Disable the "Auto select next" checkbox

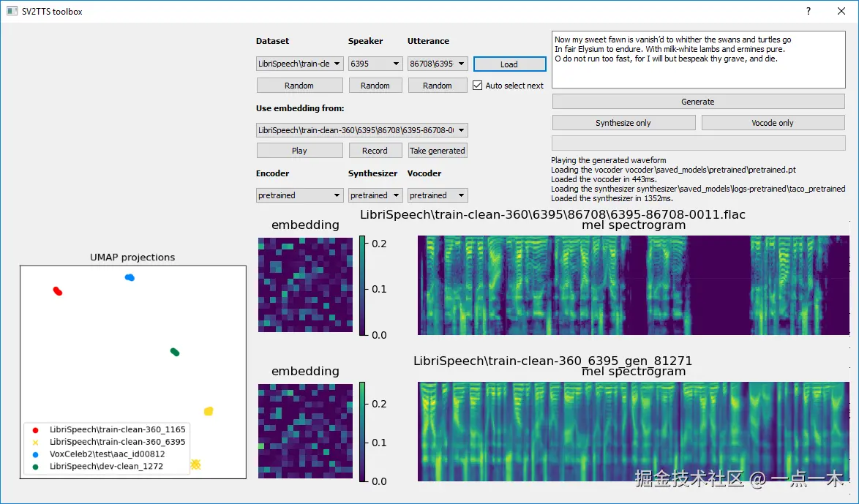click(478, 85)
